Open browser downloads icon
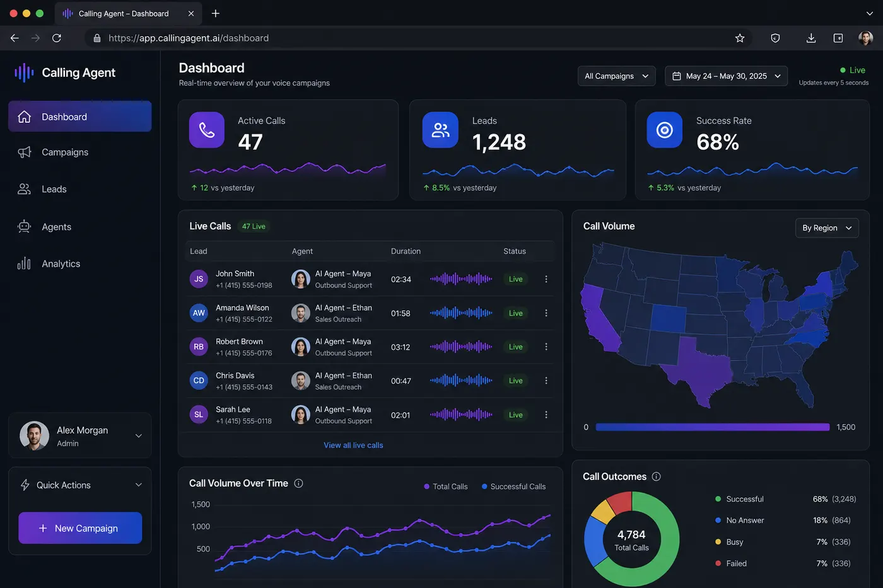Viewport: 883px width, 588px height. (811, 38)
